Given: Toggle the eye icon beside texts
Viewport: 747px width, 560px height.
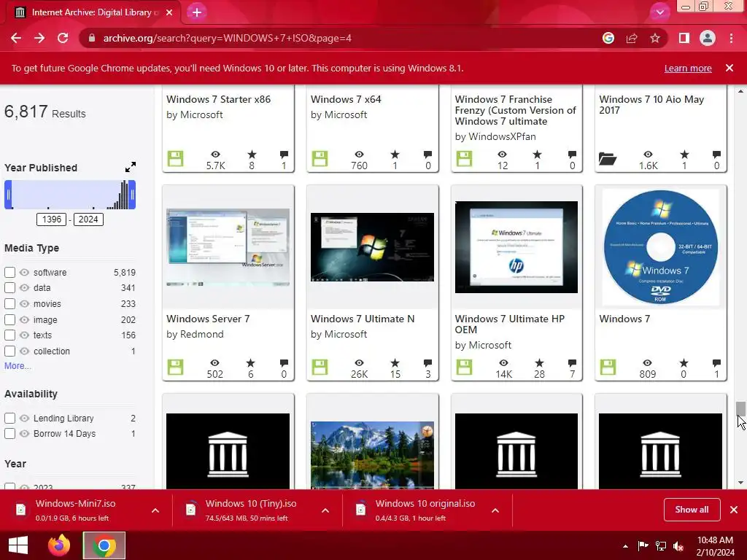Looking at the screenshot, I should [24, 335].
